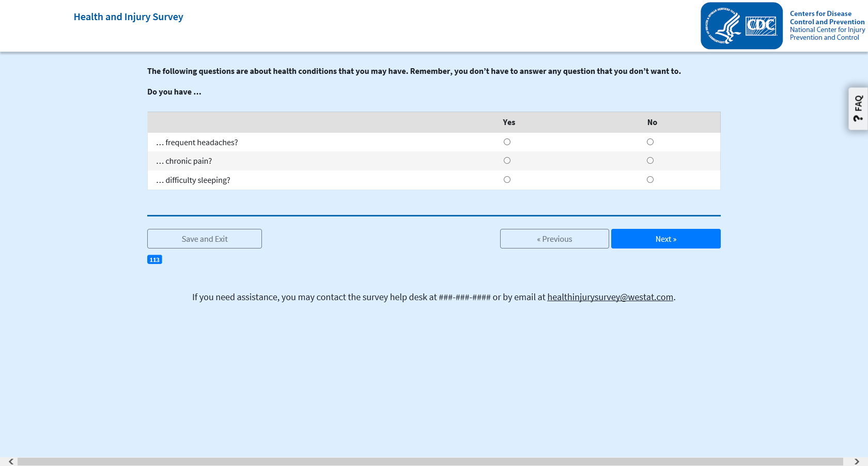868x466 pixels.
Task: Proceed using the Next button
Action: pyautogui.click(x=665, y=239)
